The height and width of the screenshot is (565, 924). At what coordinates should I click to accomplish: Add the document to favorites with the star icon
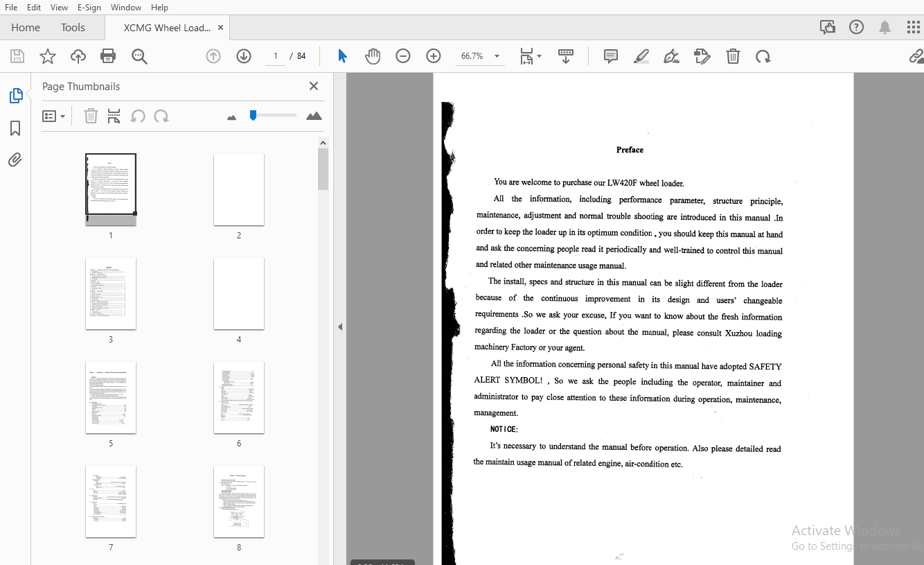click(48, 56)
